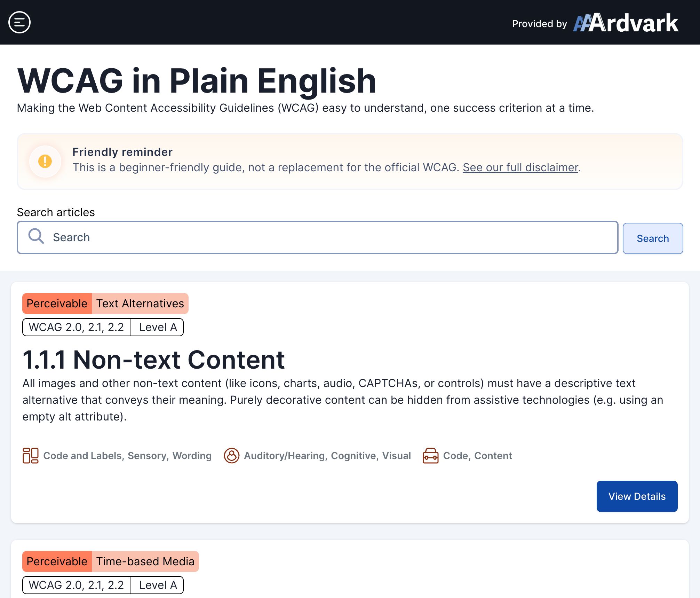Click the yellow exclamation reminder icon
The image size is (700, 598).
click(x=45, y=161)
